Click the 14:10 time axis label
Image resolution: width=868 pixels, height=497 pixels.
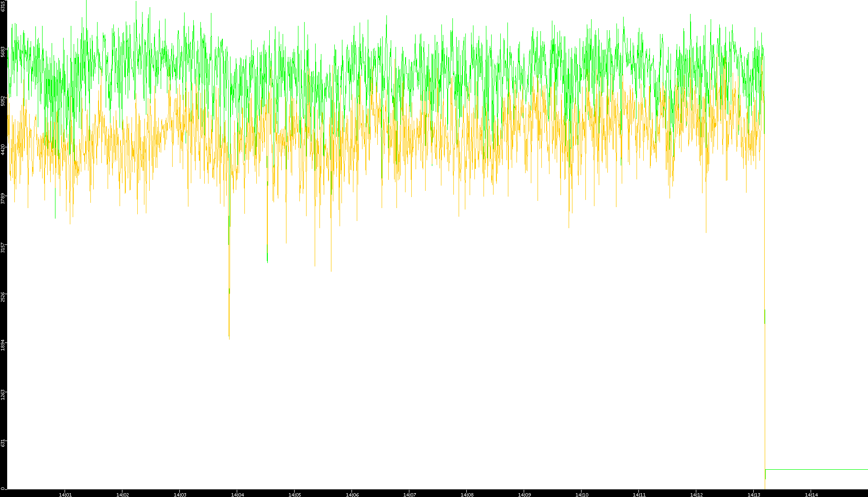[x=582, y=495]
